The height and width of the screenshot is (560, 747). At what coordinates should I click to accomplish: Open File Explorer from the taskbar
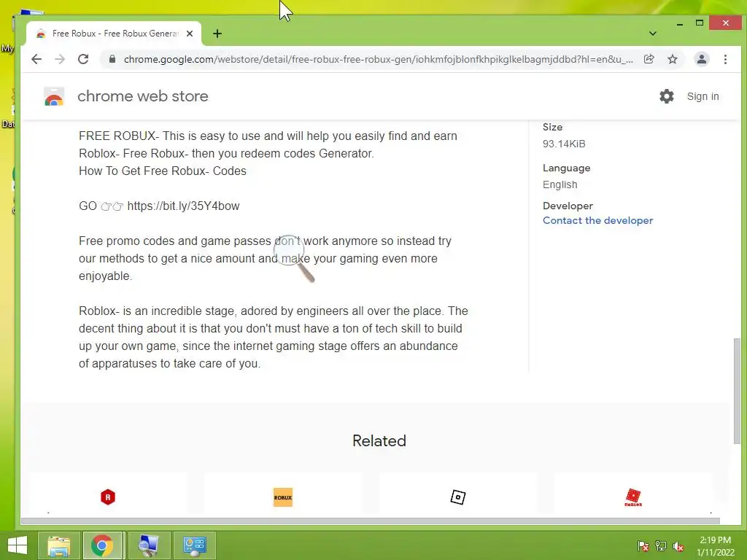(58, 545)
